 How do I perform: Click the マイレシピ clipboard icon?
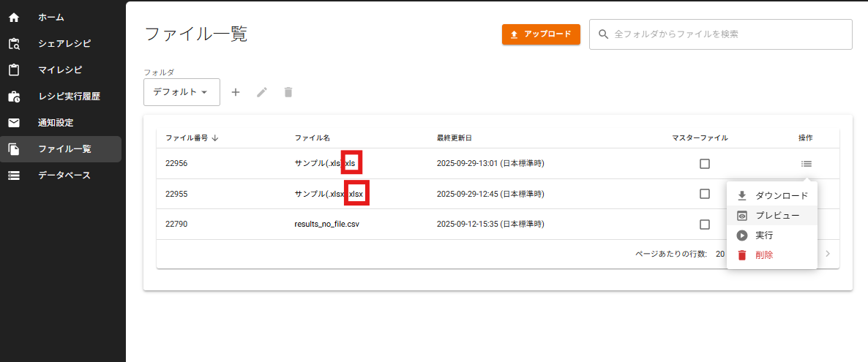point(14,70)
